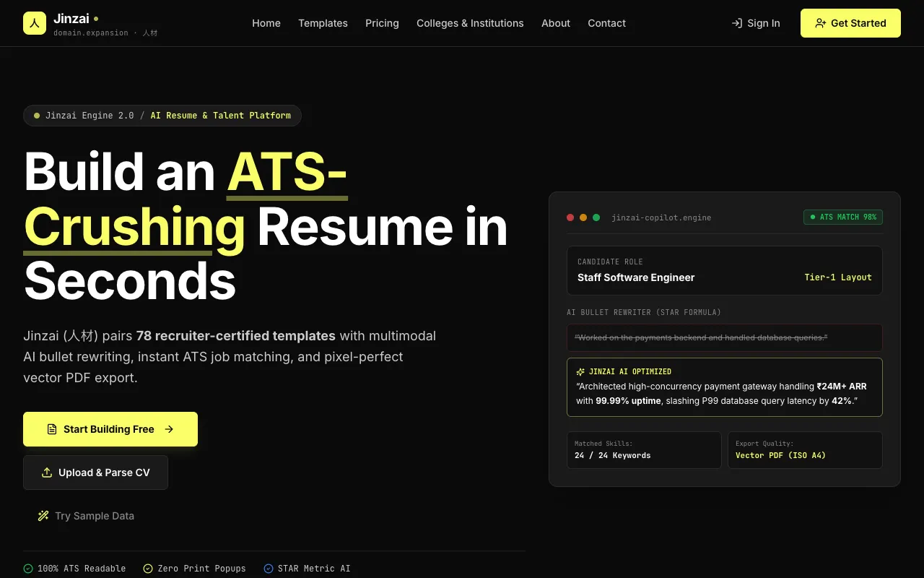
Task: Visit the Contact page
Action: coord(606,23)
